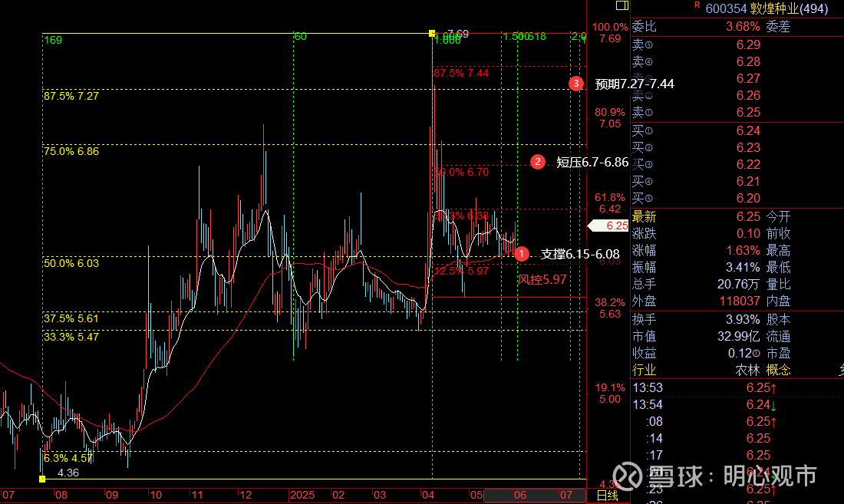The height and width of the screenshot is (504, 844).
Task: Click the 量比 label in the quote panel
Action: coord(778,284)
